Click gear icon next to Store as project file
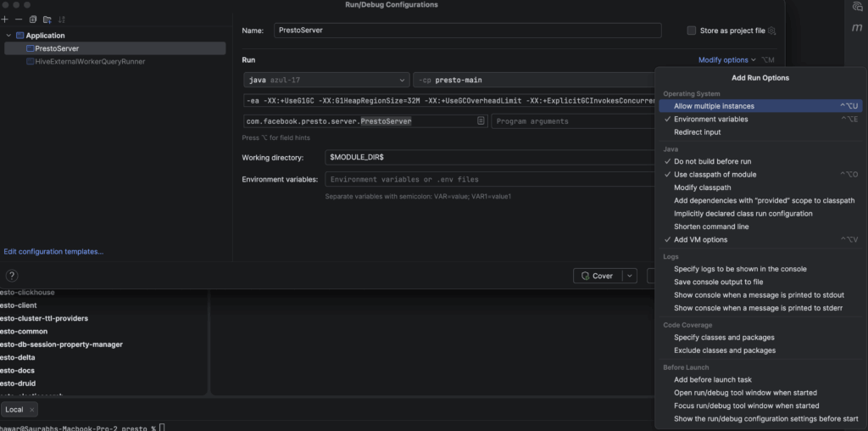 (771, 31)
